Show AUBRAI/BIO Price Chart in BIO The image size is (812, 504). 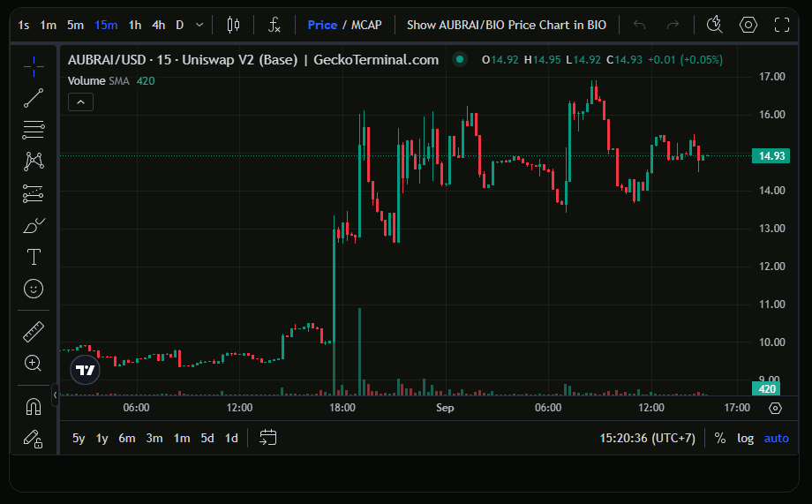(x=507, y=25)
